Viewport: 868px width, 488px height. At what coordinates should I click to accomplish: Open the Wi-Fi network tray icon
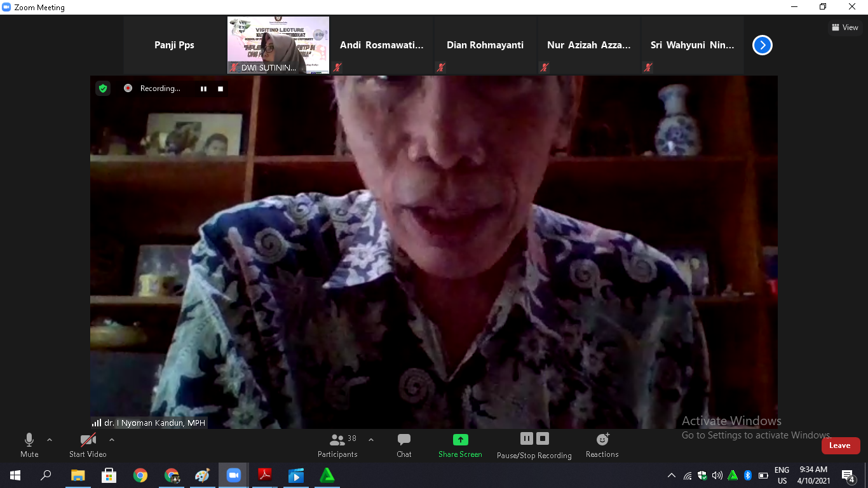click(x=688, y=475)
